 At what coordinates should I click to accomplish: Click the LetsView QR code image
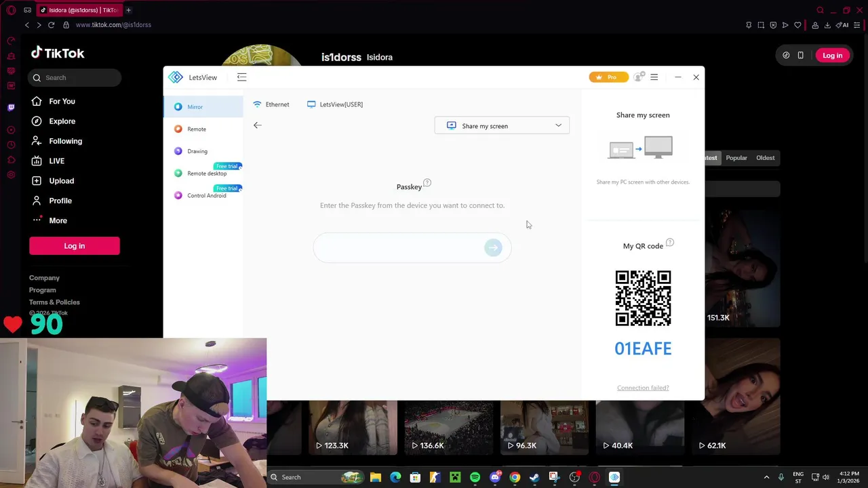click(643, 298)
